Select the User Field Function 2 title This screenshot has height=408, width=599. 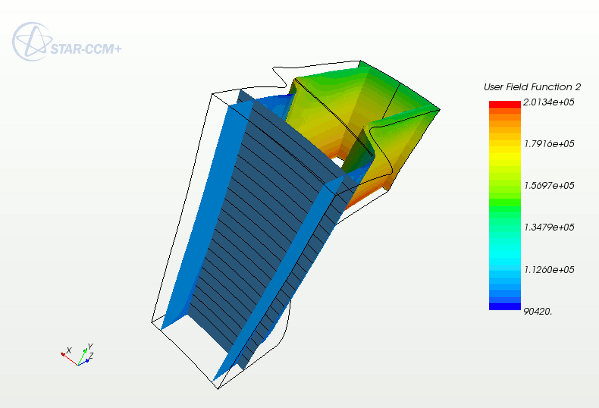pyautogui.click(x=532, y=87)
